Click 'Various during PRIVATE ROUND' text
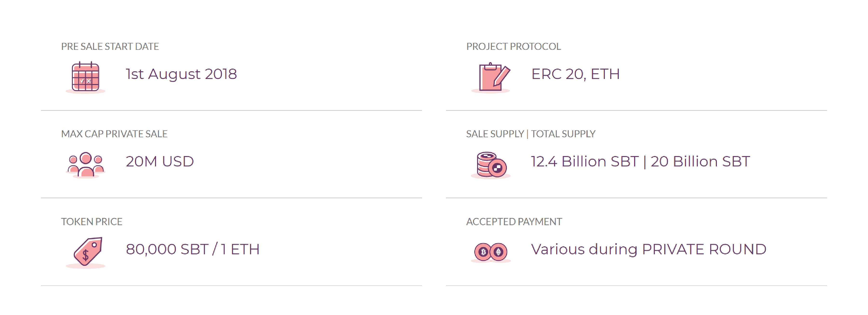868x315 pixels. click(649, 249)
